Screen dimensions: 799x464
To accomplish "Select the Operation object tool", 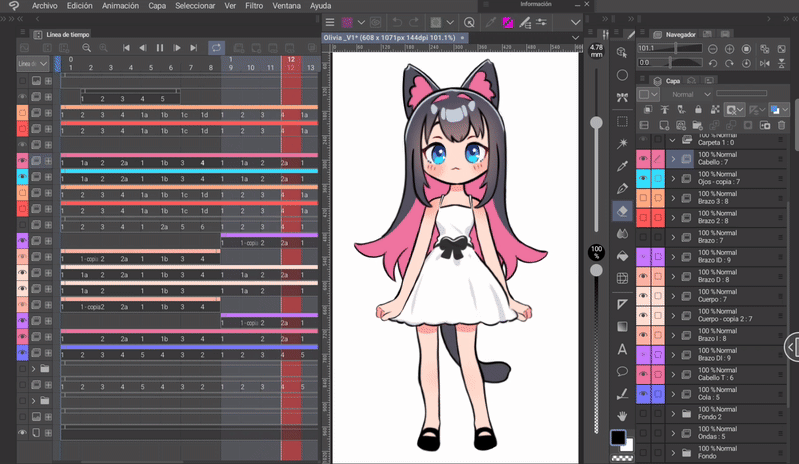I will point(622,52).
